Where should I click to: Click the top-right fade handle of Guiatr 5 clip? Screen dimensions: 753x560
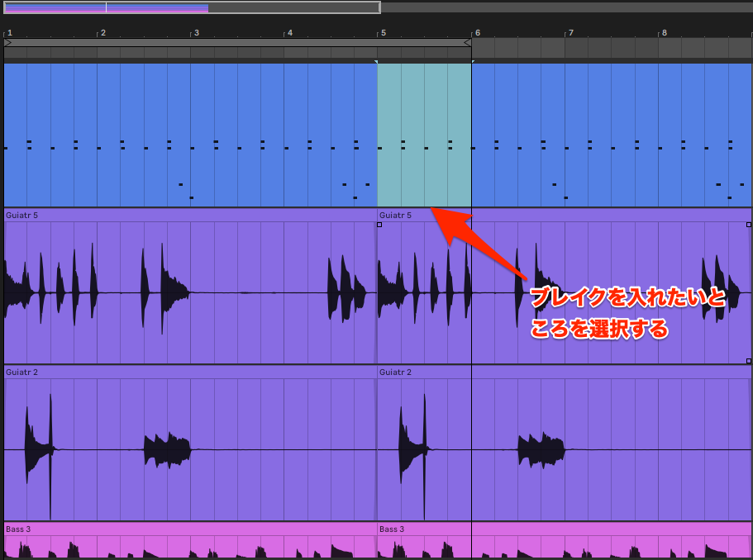pos(749,225)
